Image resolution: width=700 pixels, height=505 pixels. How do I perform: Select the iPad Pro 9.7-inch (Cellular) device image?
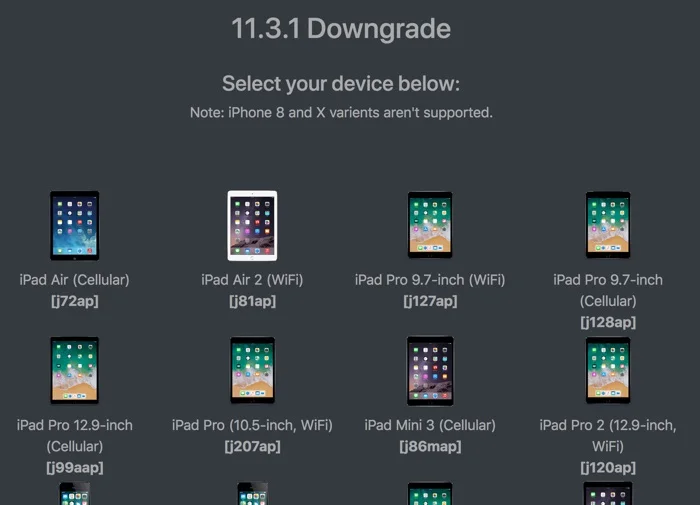(608, 225)
